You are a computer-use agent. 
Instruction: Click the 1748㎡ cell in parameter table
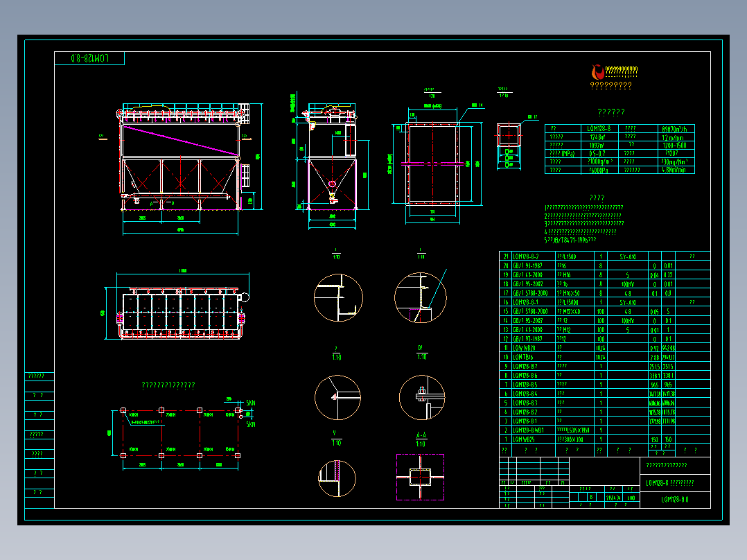600,137
